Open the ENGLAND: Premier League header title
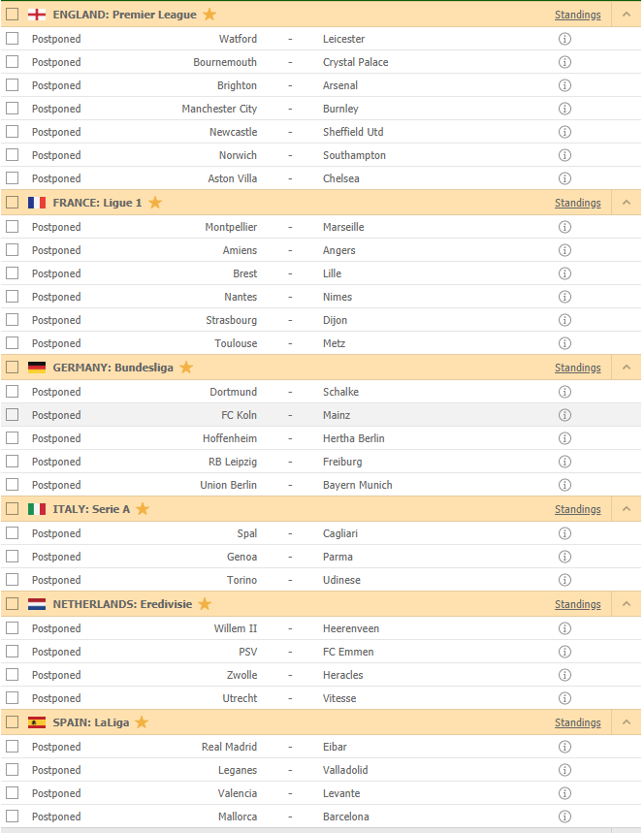Screen dimensions: 644x833 coord(124,15)
